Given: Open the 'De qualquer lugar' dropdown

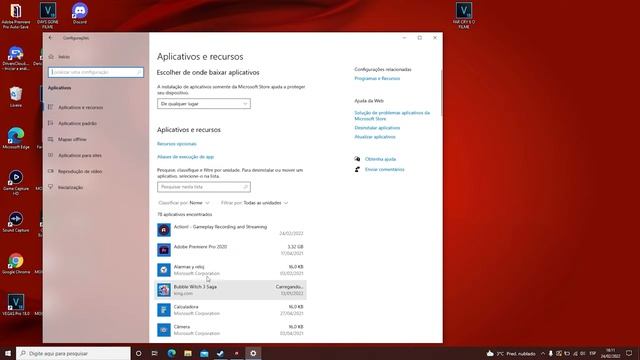Looking at the screenshot, I should tap(204, 104).
